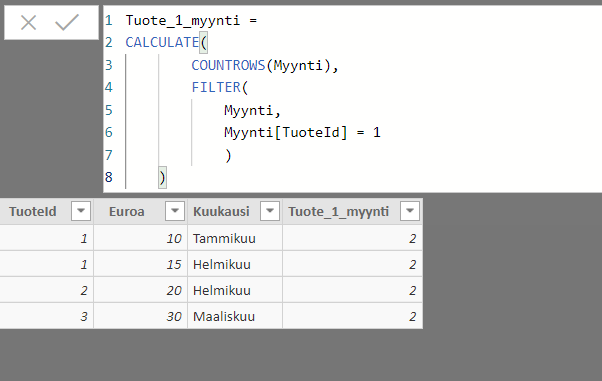Click the Helmikuu cell in the Euroa 15 row
602x381 pixels.
click(235, 264)
